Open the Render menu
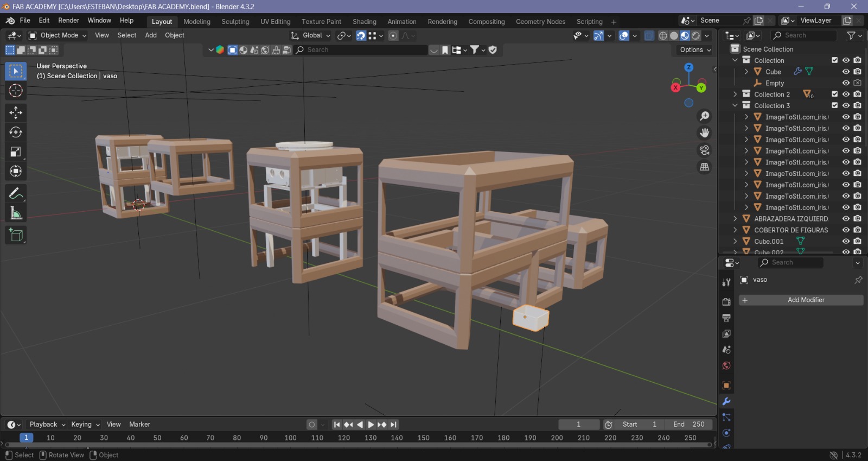This screenshot has height=461, width=868. tap(68, 21)
